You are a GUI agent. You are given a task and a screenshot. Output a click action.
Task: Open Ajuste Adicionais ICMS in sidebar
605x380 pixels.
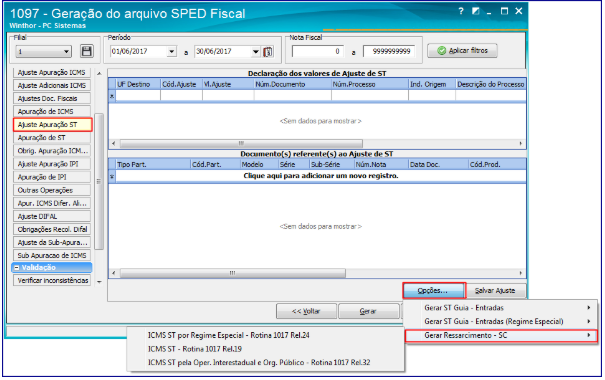[x=52, y=85]
